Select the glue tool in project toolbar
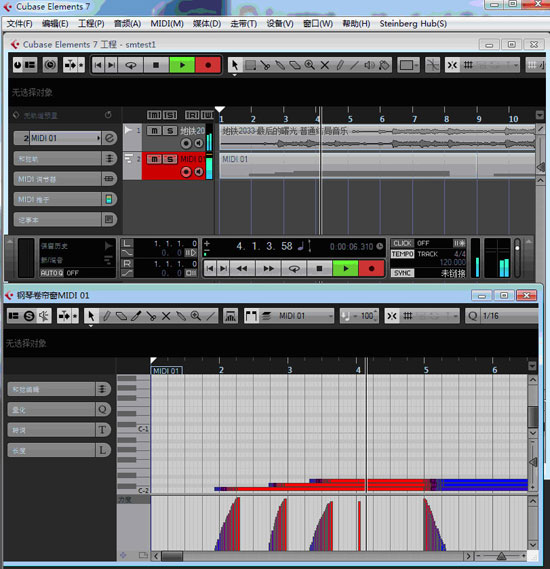The width and height of the screenshot is (550, 569). click(280, 65)
